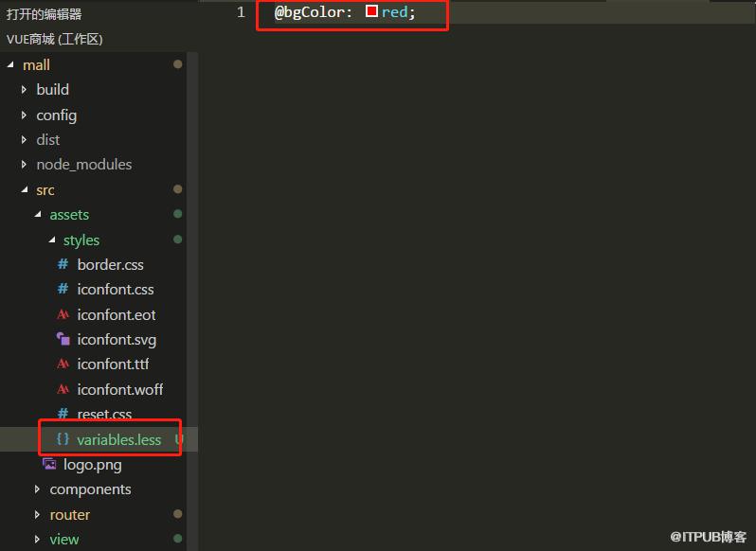The image size is (756, 551).
Task: Click line number 1 in gutter
Action: click(241, 12)
